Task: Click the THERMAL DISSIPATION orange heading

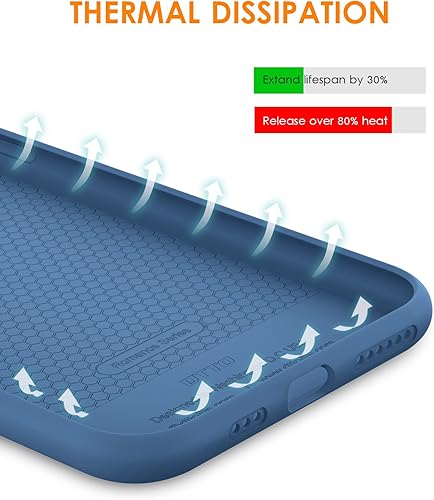Action: (x=229, y=12)
